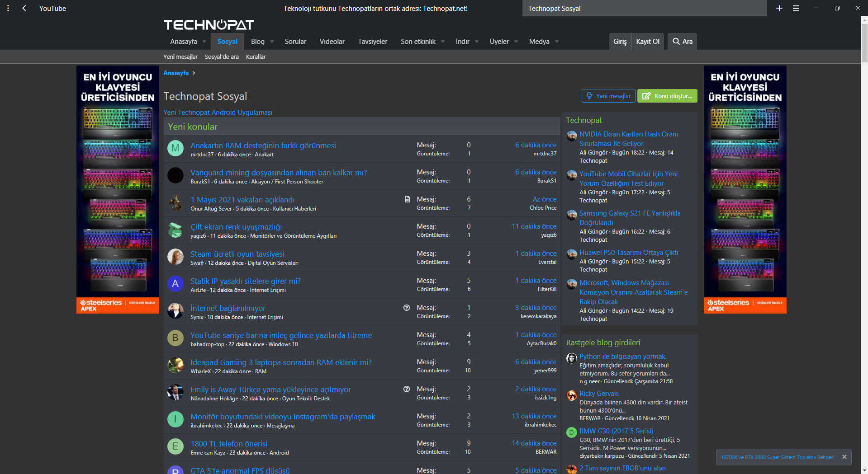
Task: Open Tavsiyeler in the navigation bar
Action: [x=373, y=41]
